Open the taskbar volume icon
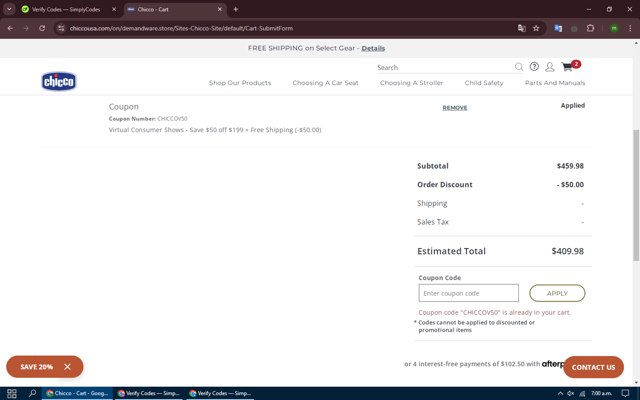 coord(571,393)
